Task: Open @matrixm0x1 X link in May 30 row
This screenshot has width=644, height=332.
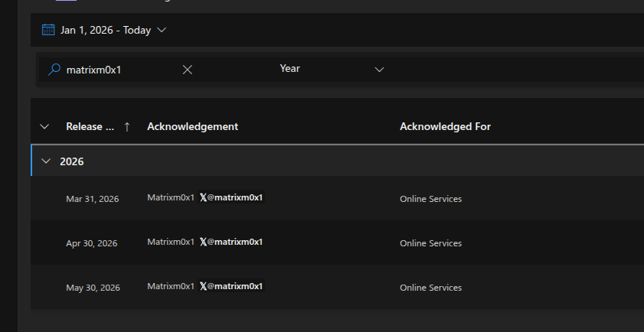Action: pyautogui.click(x=231, y=286)
